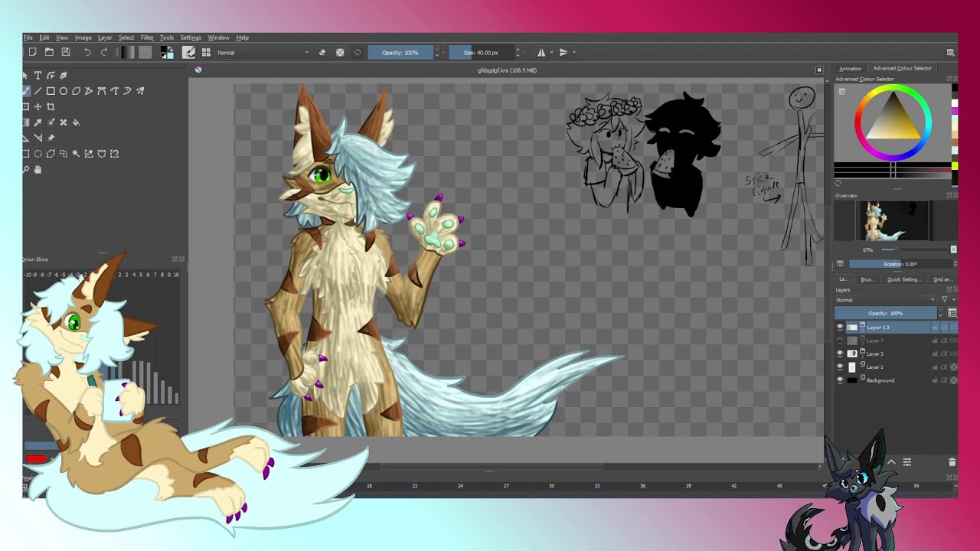
Task: Select the Text tool
Action: coord(38,75)
